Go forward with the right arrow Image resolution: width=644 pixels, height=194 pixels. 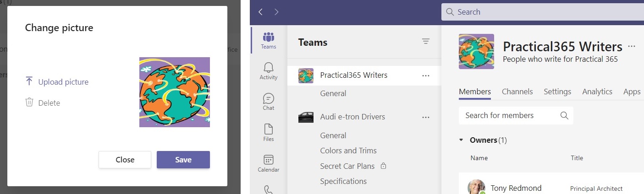pos(276,12)
